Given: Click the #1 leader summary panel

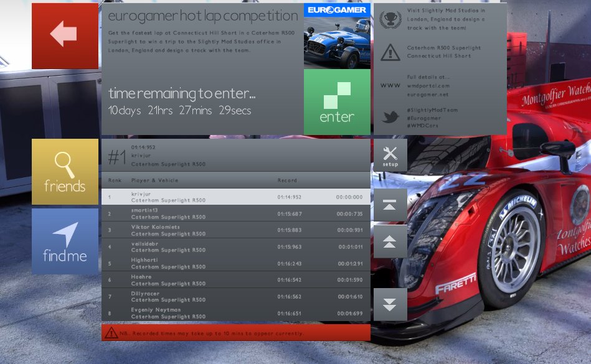Looking at the screenshot, I should (236, 156).
